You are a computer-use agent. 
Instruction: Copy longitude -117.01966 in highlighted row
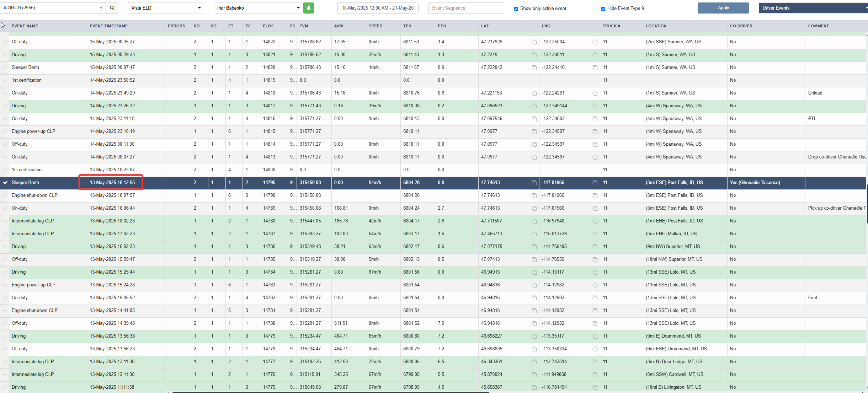[x=595, y=183]
